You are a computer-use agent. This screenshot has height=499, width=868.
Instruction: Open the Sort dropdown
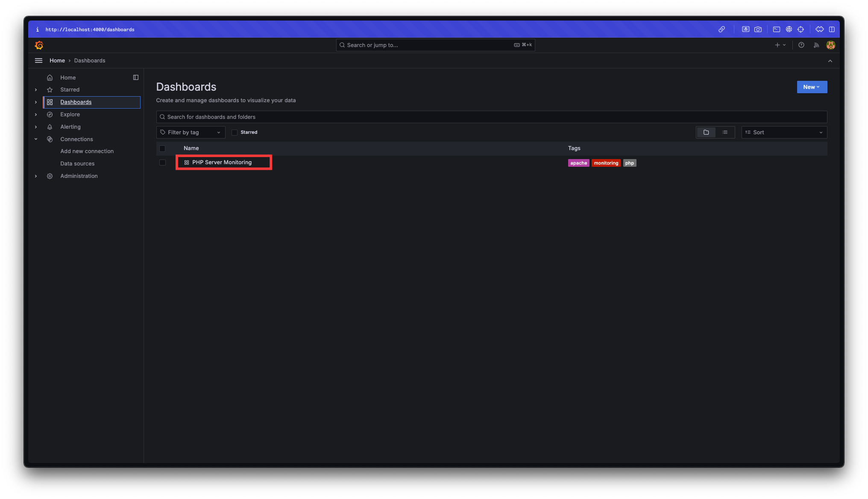(784, 133)
